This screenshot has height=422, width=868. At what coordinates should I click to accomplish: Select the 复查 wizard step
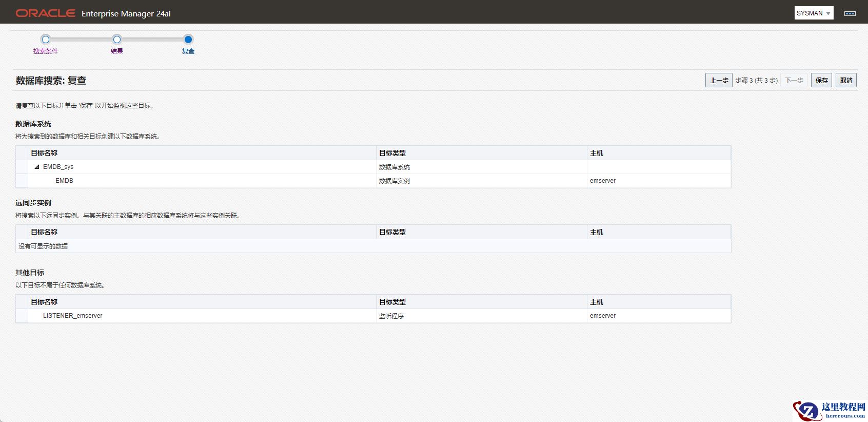tap(188, 51)
